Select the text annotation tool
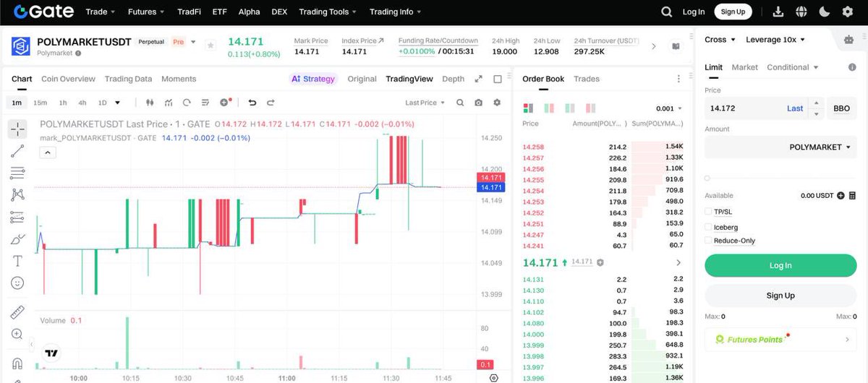 tap(17, 261)
